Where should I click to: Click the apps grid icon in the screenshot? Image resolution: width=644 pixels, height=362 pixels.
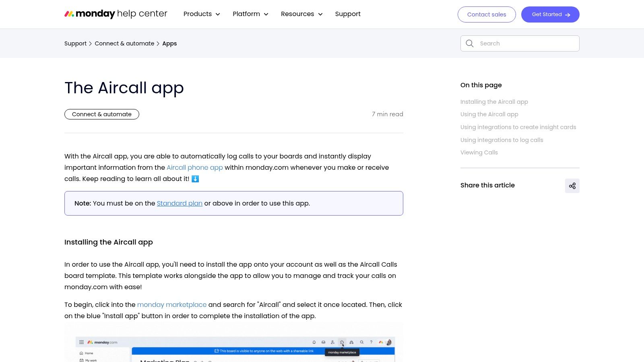coord(82,342)
